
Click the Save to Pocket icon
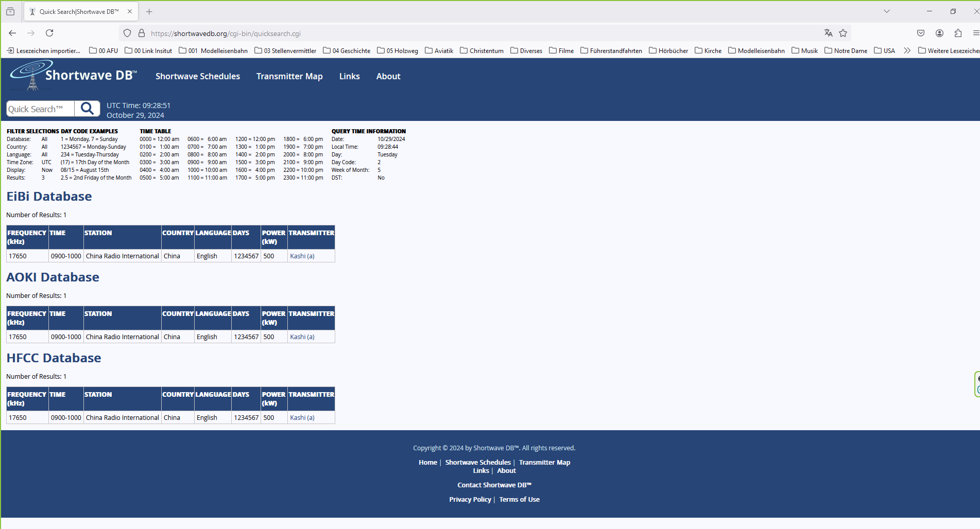coord(921,33)
